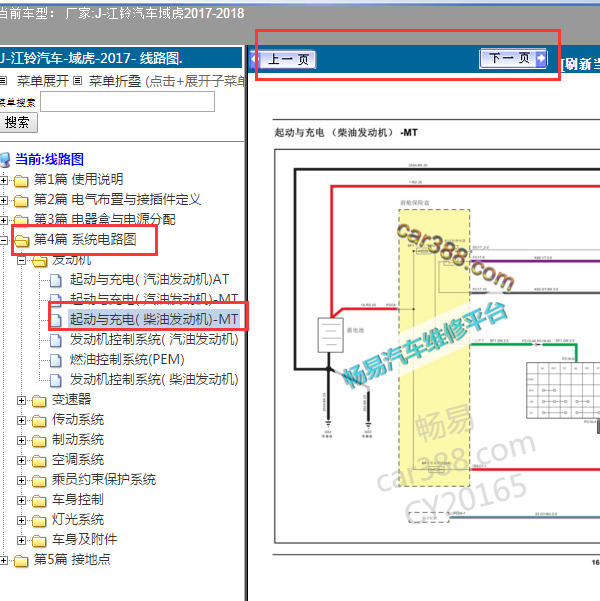The image size is (600, 601).
Task: Click the 第5篇 接地点 folder icon
Action: pyautogui.click(x=21, y=561)
